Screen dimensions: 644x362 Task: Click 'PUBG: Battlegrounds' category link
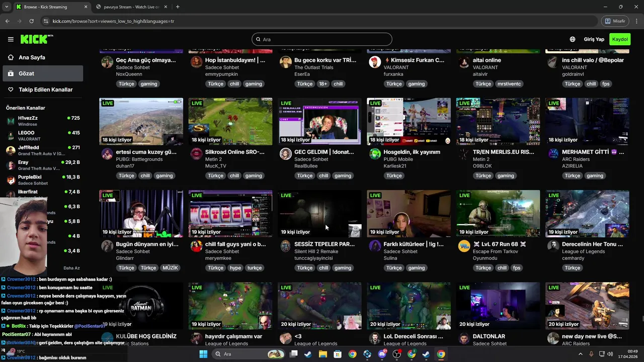[139, 159]
